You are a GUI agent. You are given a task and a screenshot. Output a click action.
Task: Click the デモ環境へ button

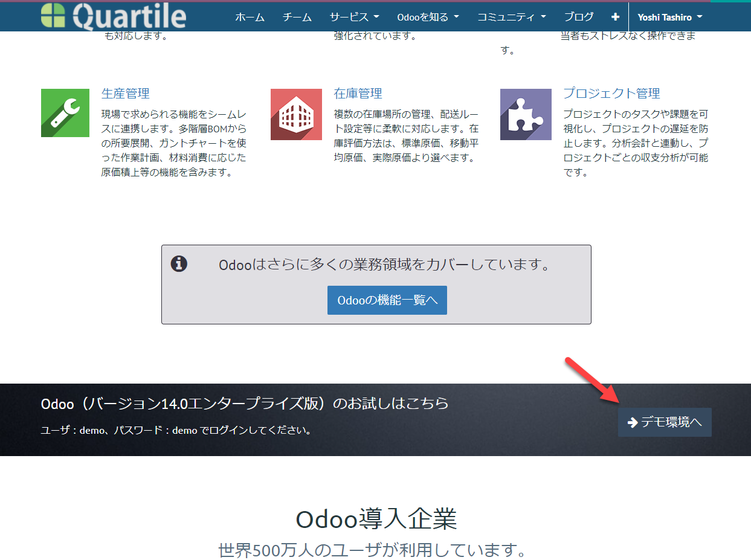[665, 422]
